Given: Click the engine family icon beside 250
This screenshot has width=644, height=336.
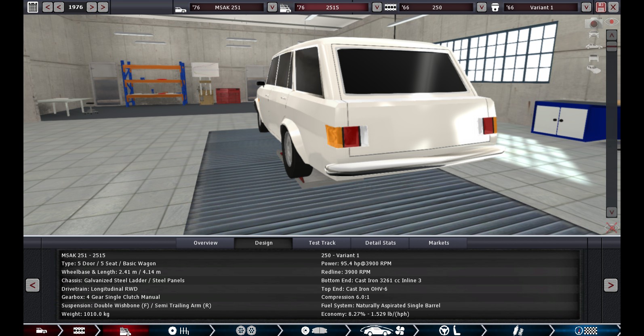Looking at the screenshot, I should click(x=390, y=7).
